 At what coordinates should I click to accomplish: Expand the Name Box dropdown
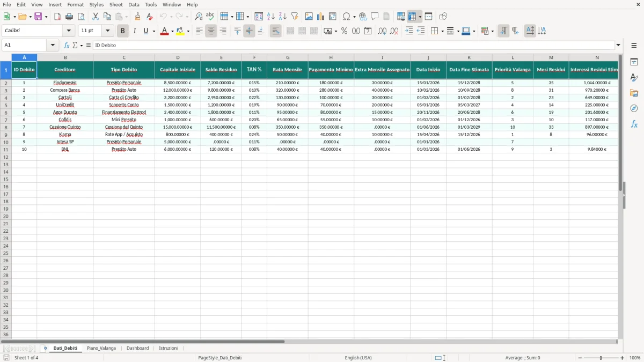(53, 46)
